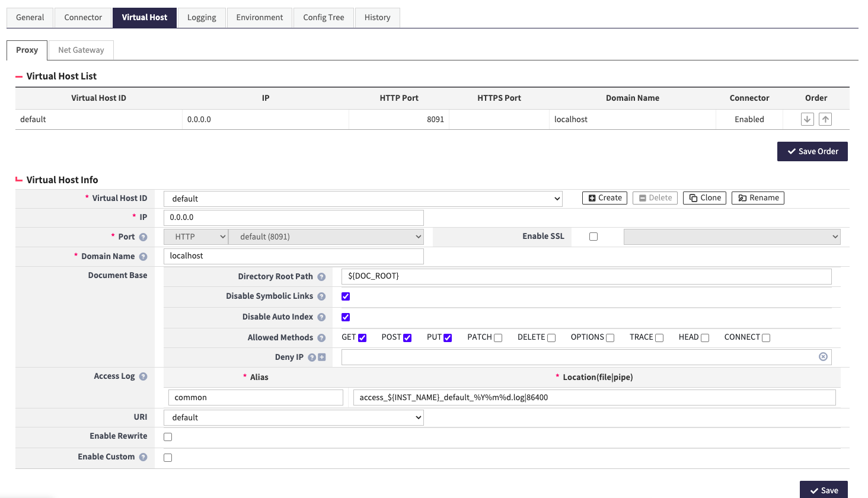Click the Save Order button
Image resolution: width=868 pixels, height=498 pixels.
(812, 151)
